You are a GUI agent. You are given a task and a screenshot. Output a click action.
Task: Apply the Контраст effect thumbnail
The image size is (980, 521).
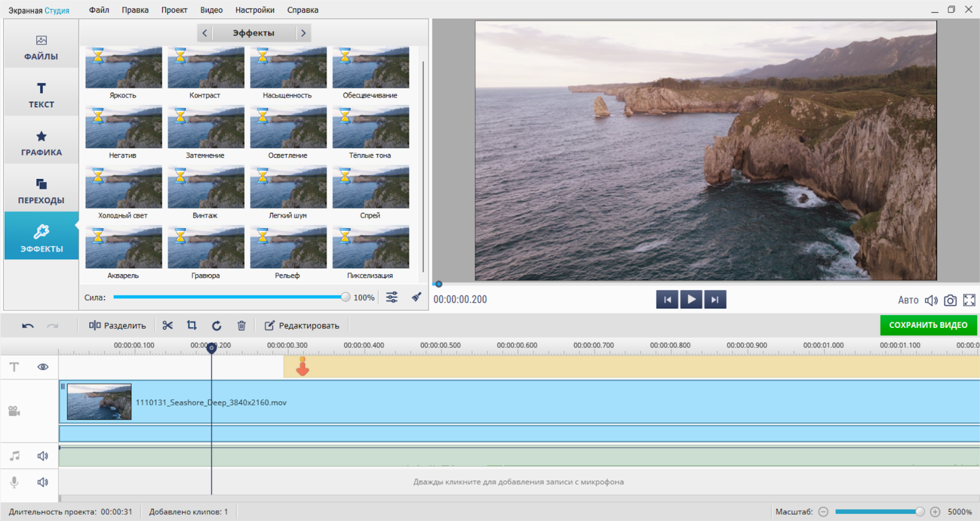pos(206,67)
